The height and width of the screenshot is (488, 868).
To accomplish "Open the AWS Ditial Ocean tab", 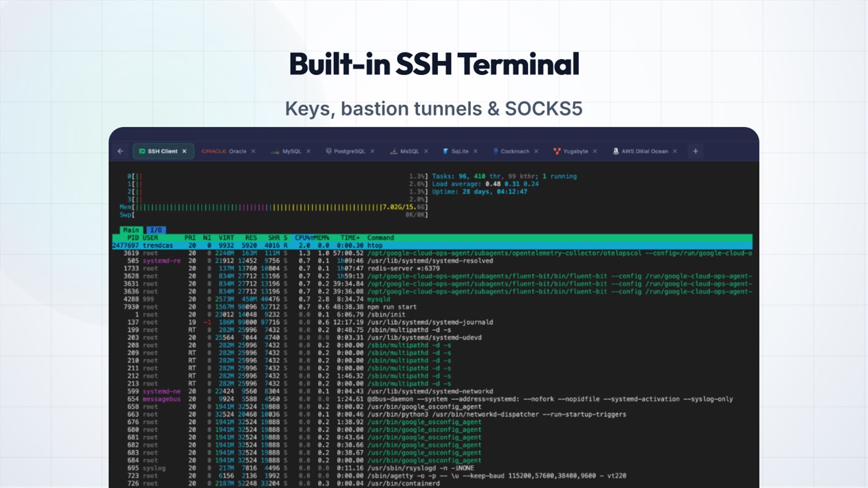I will click(x=645, y=151).
